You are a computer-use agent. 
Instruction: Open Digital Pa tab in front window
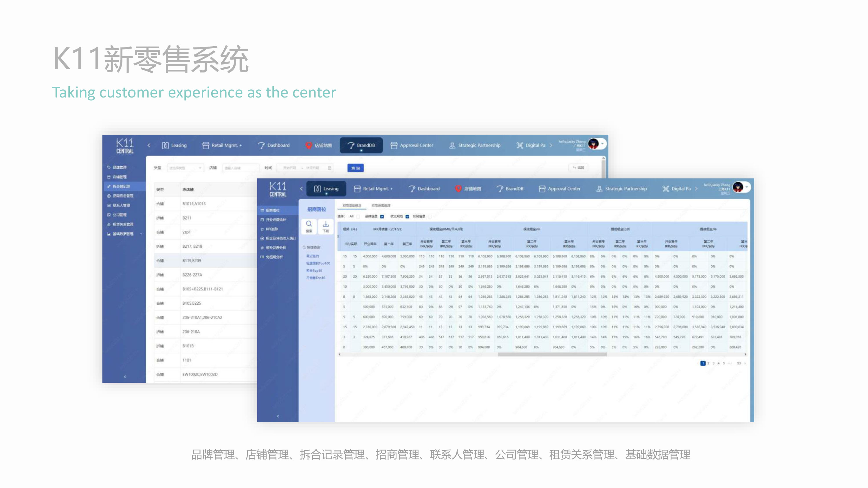pos(677,189)
